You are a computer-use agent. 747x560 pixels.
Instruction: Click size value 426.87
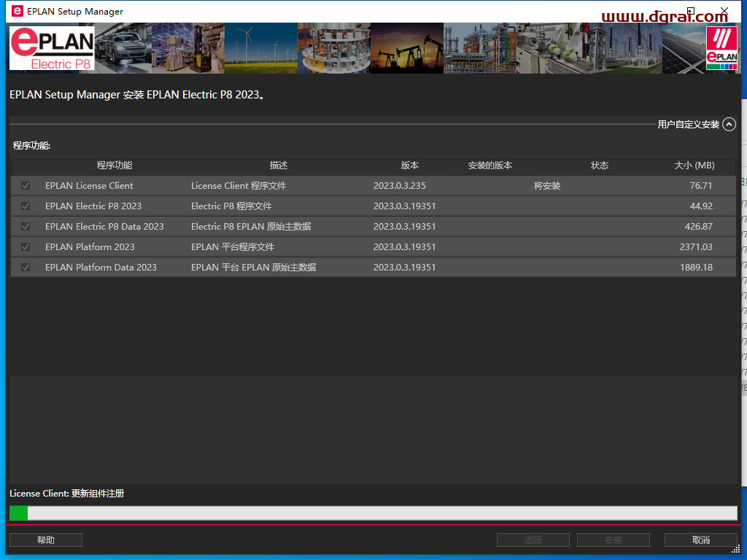pos(698,227)
